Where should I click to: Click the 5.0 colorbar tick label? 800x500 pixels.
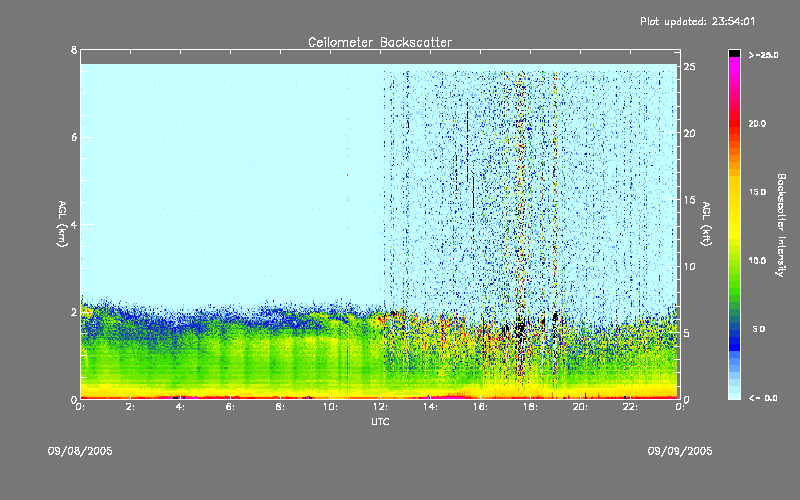(759, 329)
